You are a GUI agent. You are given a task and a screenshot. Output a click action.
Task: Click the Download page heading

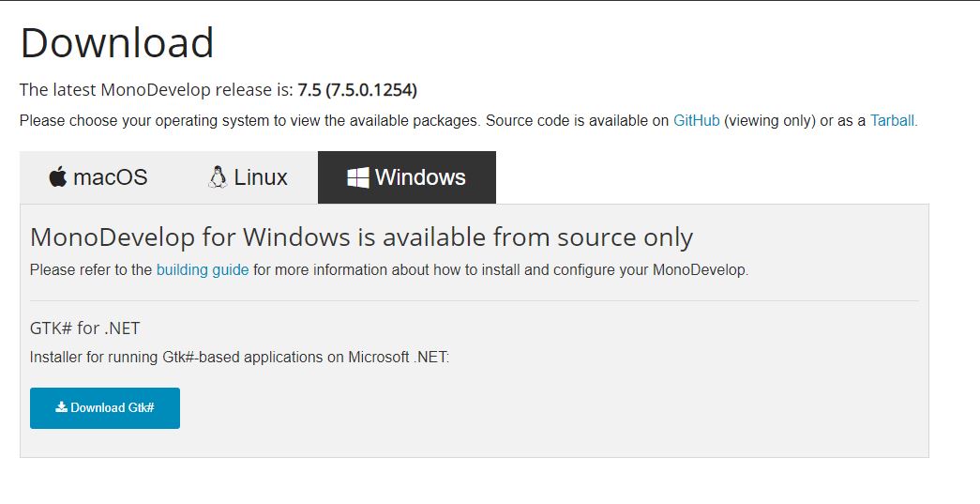[117, 43]
